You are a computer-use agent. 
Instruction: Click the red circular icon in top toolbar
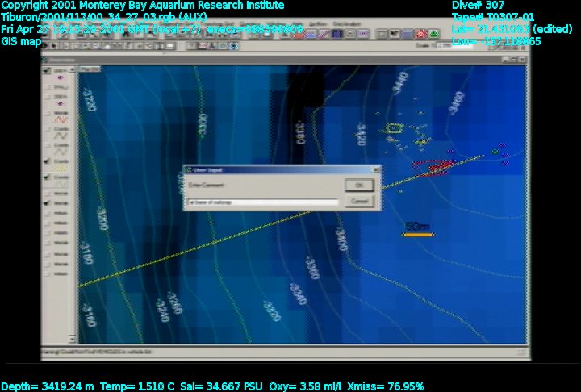coord(420,34)
